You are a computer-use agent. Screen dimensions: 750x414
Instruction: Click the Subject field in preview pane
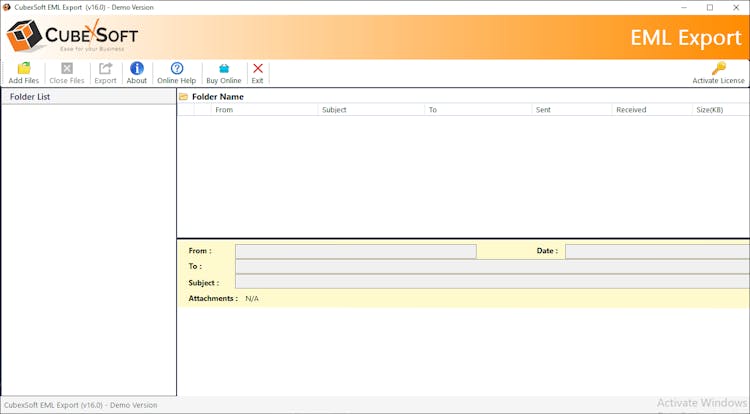pyautogui.click(x=492, y=282)
